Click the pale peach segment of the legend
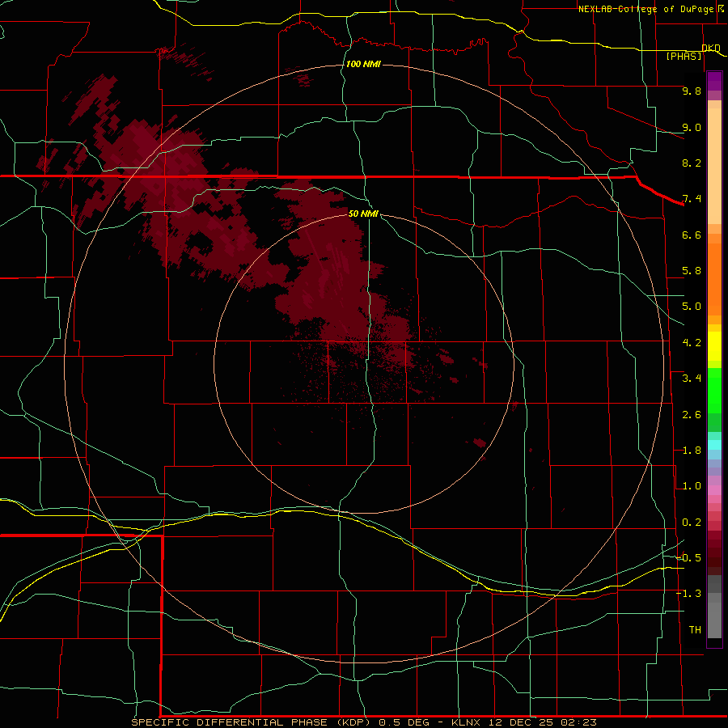The width and height of the screenshot is (728, 728). [714, 166]
